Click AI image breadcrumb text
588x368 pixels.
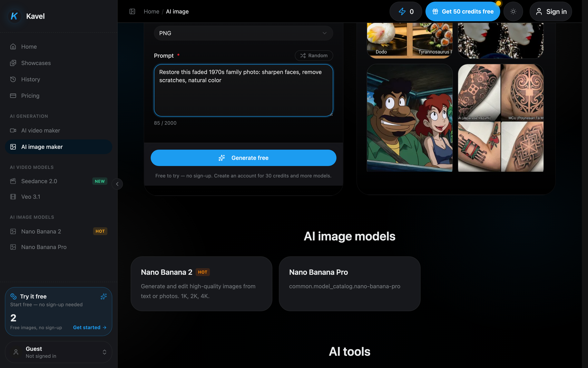(x=177, y=11)
